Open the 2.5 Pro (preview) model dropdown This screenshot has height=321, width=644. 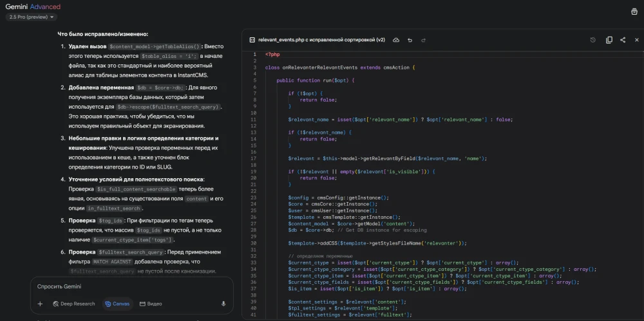(x=31, y=17)
